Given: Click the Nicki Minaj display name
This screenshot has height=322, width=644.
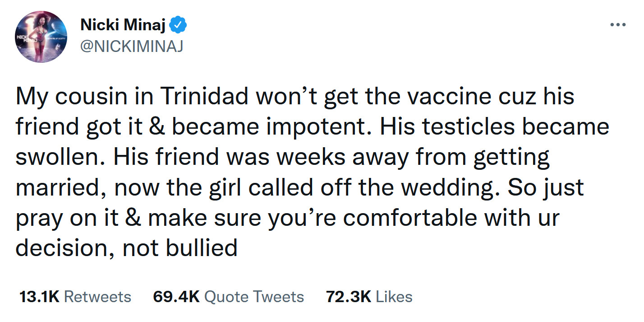Looking at the screenshot, I should pos(124,26).
